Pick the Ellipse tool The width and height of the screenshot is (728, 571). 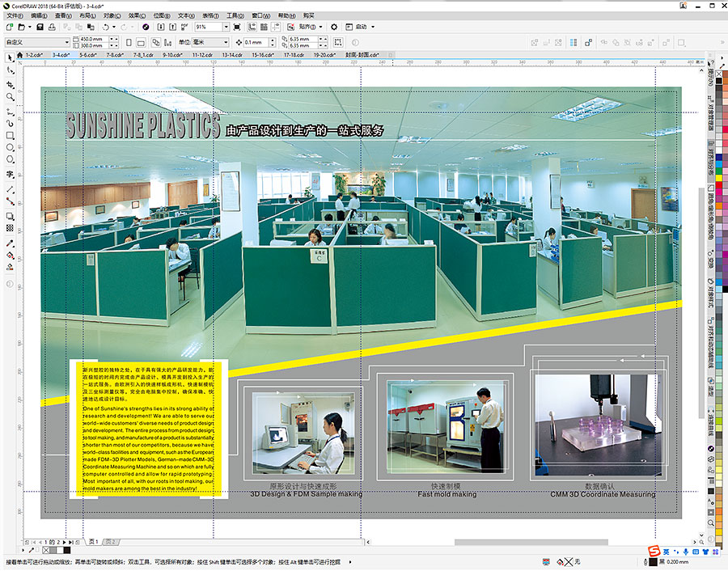click(x=10, y=148)
